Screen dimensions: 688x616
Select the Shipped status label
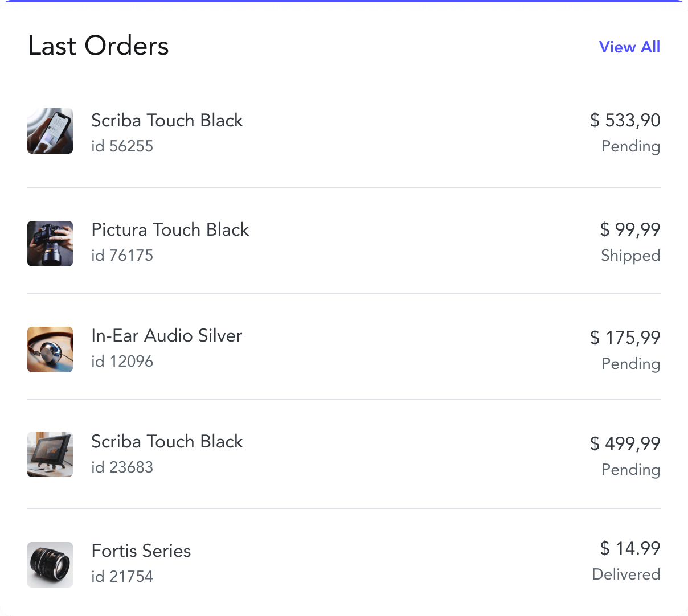coord(630,256)
